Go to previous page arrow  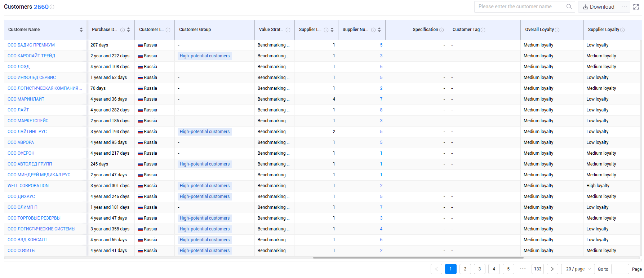pos(436,269)
